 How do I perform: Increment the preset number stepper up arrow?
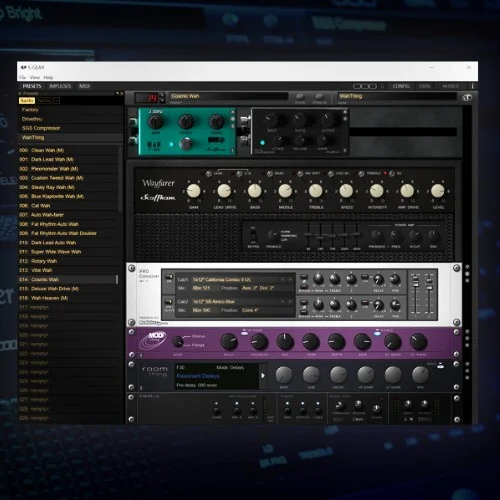coord(162,95)
